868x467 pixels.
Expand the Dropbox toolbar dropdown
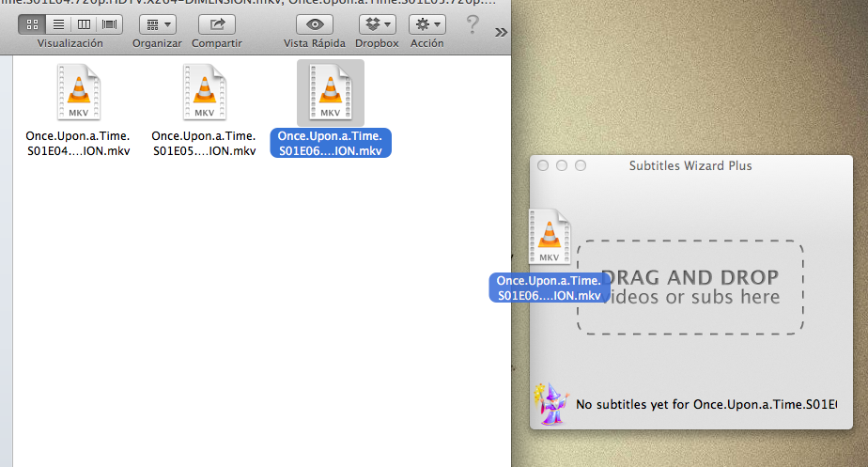point(377,24)
